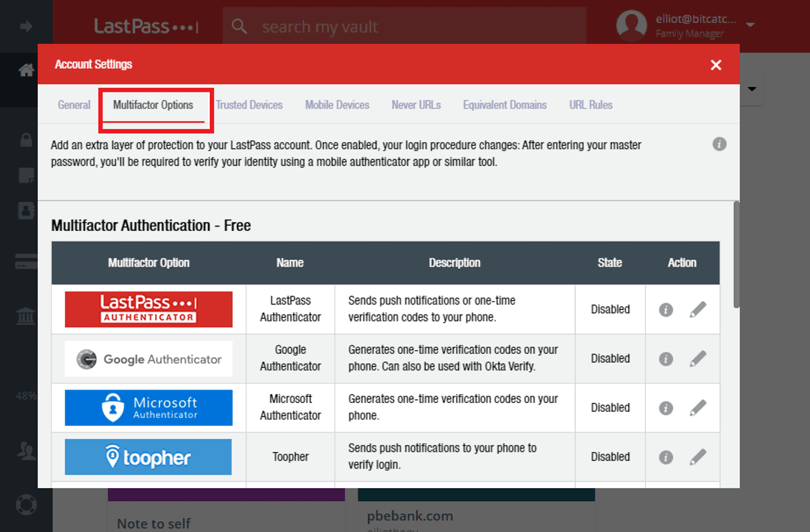This screenshot has height=532, width=810.
Task: Click the 'Note to self' vault card
Action: [226, 510]
